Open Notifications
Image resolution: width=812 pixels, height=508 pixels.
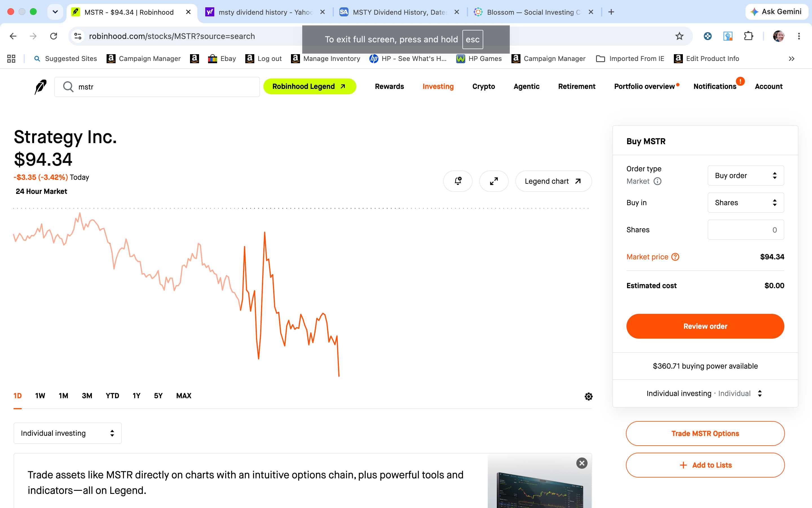tap(715, 86)
